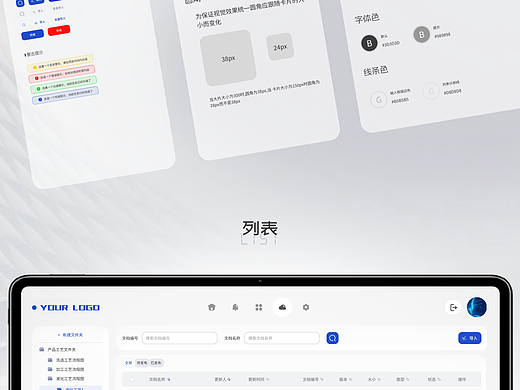Click the 新建文件夹 new folder link
520x390 pixels.
point(70,335)
